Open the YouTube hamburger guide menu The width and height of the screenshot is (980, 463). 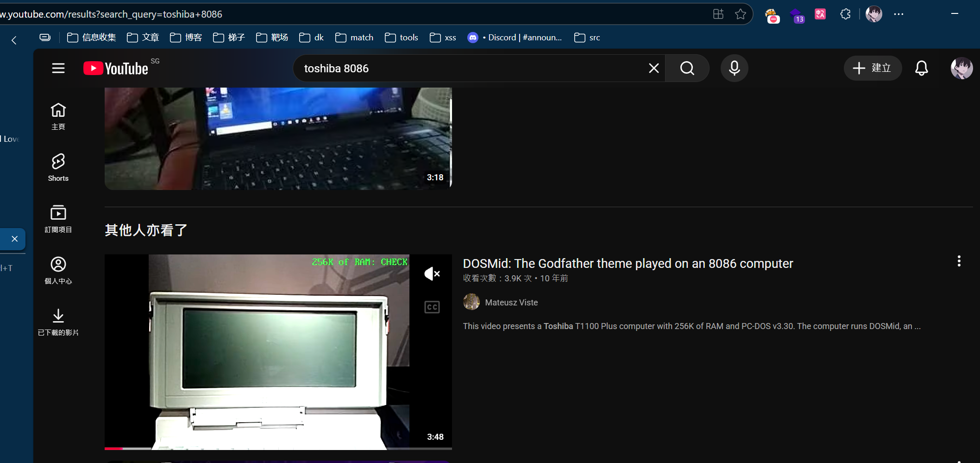[58, 69]
